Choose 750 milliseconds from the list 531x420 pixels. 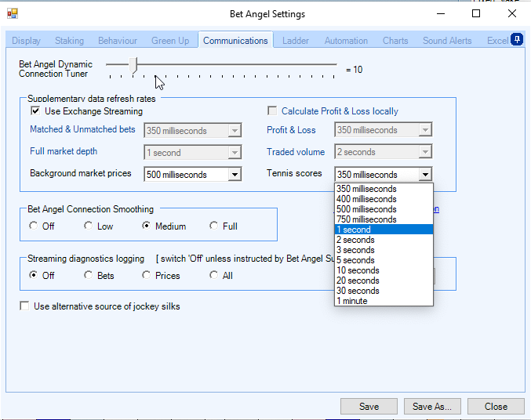click(384, 219)
